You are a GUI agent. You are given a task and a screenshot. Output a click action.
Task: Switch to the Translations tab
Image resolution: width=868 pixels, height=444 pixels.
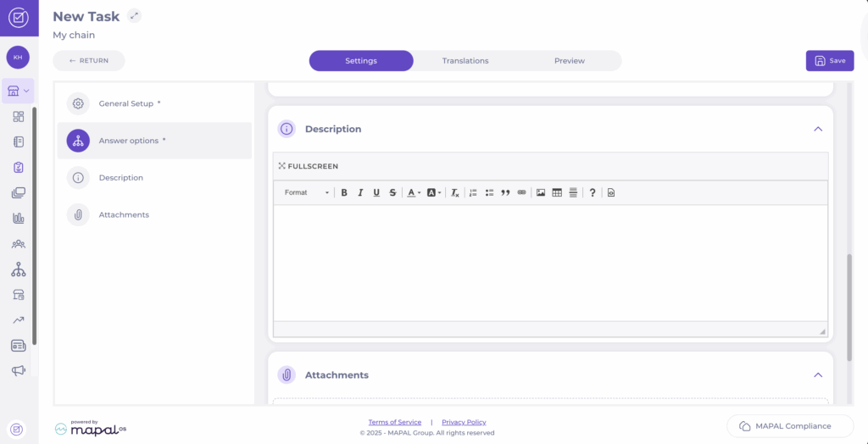pyautogui.click(x=465, y=61)
